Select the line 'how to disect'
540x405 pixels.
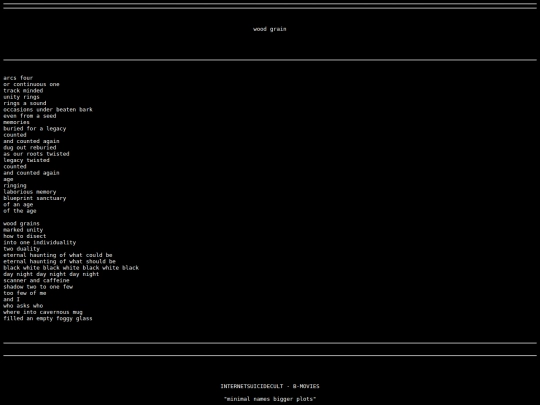click(25, 236)
